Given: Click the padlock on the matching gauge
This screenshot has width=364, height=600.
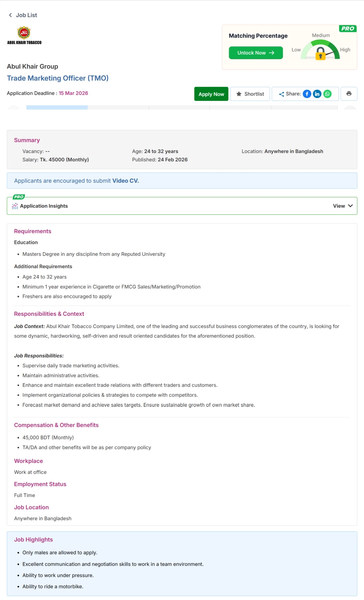Looking at the screenshot, I should coord(320,54).
